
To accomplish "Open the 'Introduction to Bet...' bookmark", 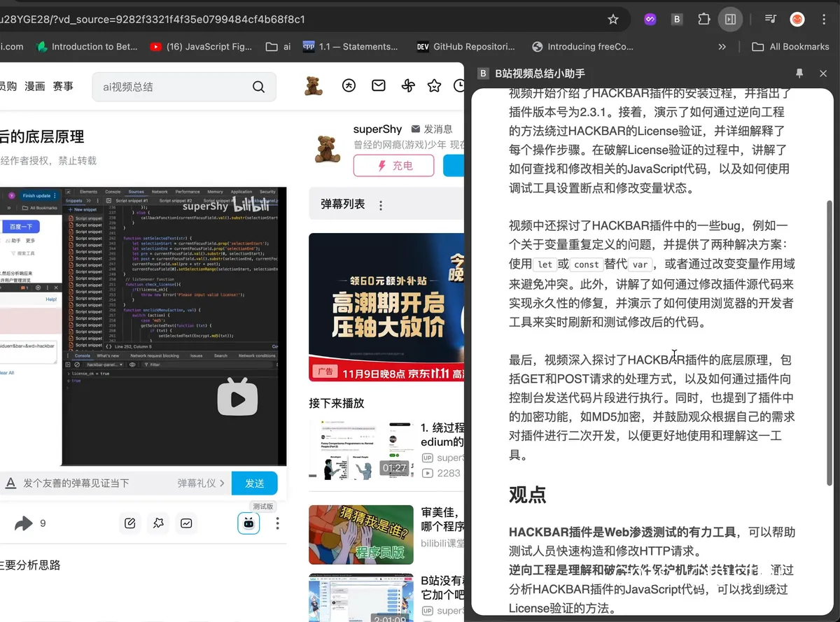I will 87,47.
